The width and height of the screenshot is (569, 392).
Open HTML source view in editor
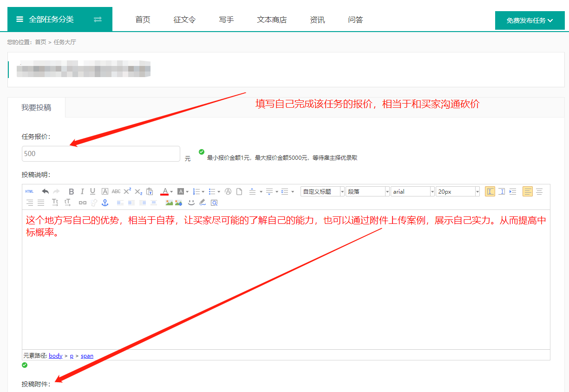(x=29, y=191)
